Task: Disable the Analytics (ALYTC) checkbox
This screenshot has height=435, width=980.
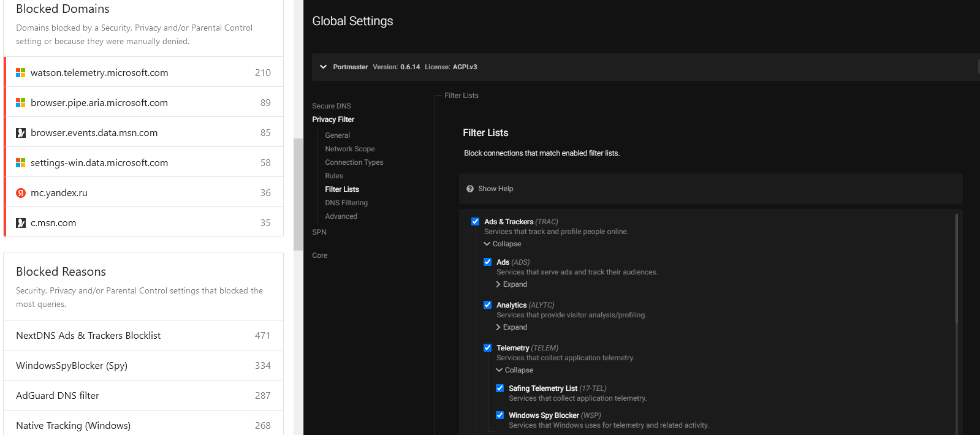Action: [487, 304]
